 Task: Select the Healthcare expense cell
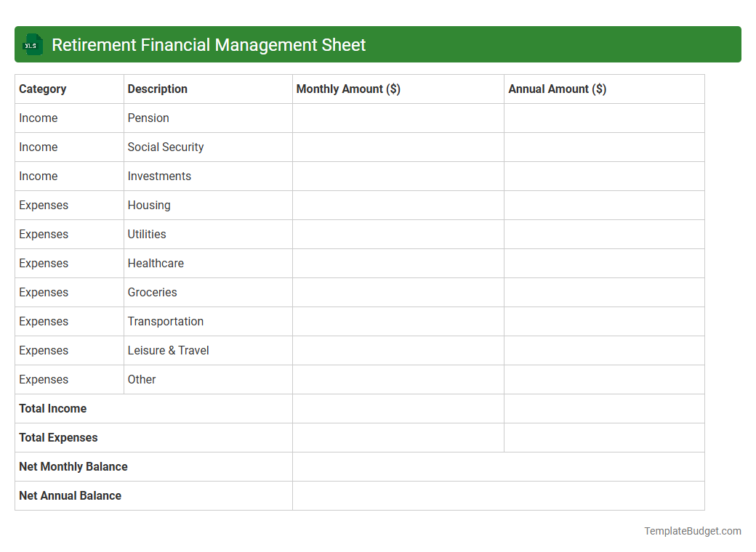pos(156,263)
